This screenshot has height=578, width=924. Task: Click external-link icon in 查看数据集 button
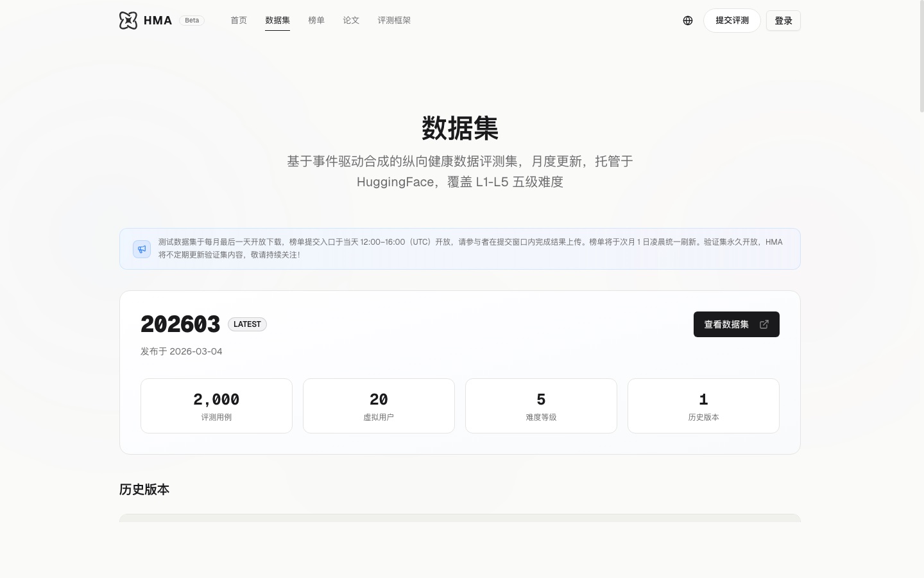point(764,324)
